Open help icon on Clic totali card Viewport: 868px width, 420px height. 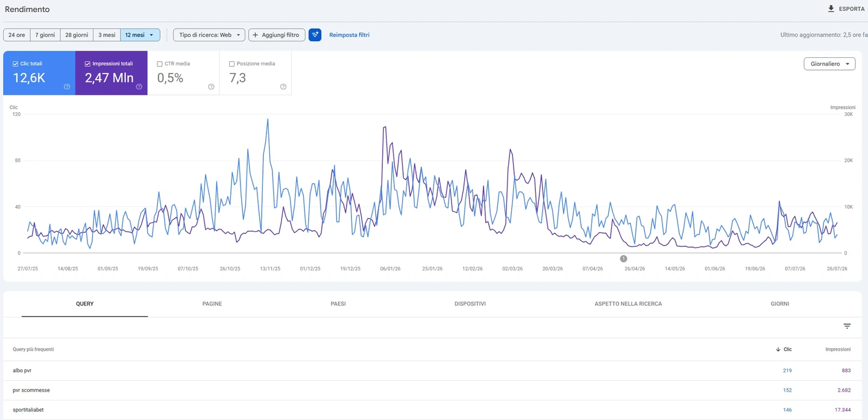[67, 87]
